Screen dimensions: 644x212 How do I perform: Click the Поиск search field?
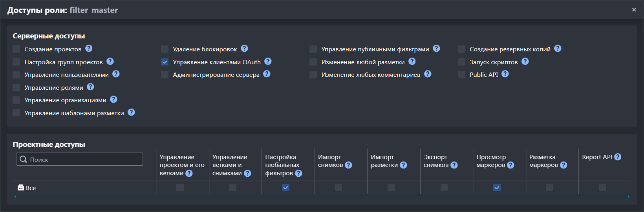coord(80,159)
